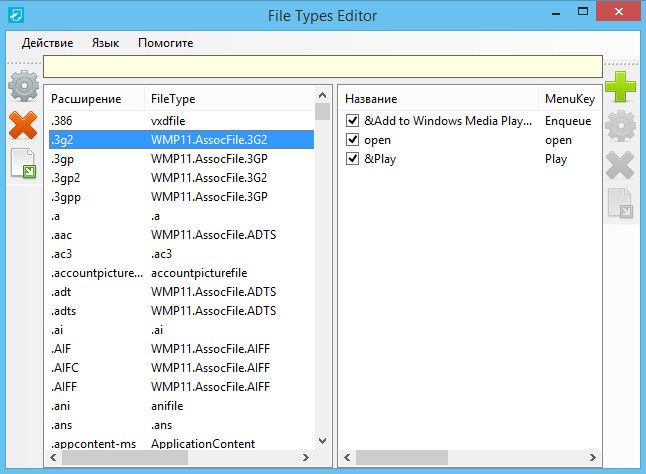Viewport: 646px width, 474px height.
Task: Open the Язык menu
Action: [x=105, y=43]
